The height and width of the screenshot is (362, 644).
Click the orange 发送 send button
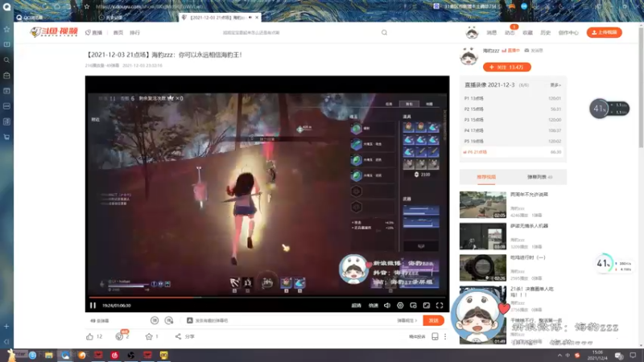point(433,320)
